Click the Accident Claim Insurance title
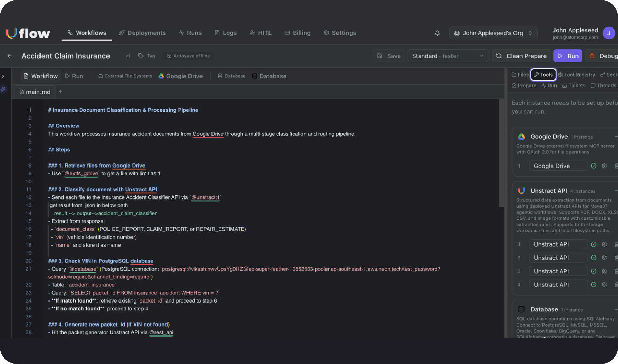The width and height of the screenshot is (618, 364). (66, 56)
